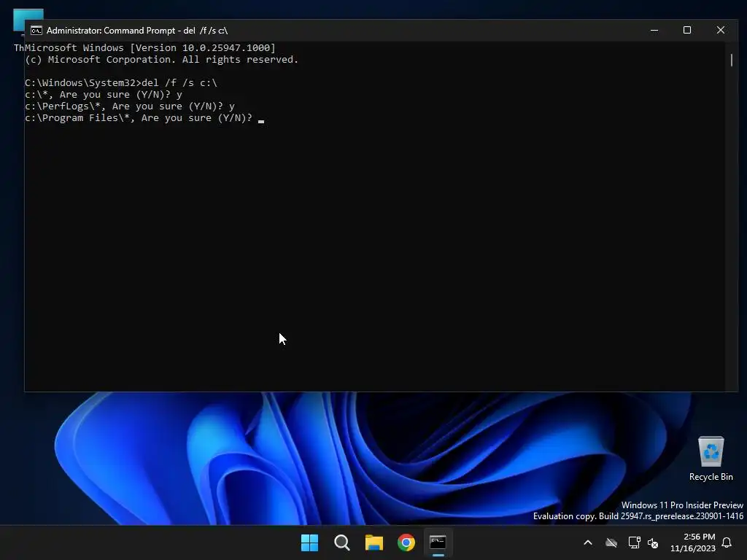Click the Command Prompt window title text

[x=137, y=31]
